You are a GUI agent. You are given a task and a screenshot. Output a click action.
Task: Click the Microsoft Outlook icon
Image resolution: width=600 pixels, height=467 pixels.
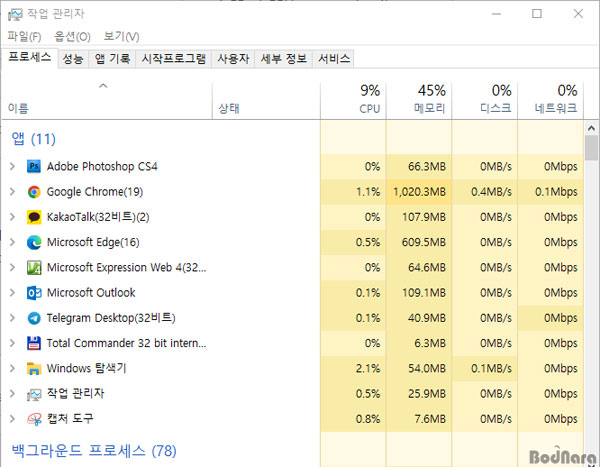(x=34, y=293)
